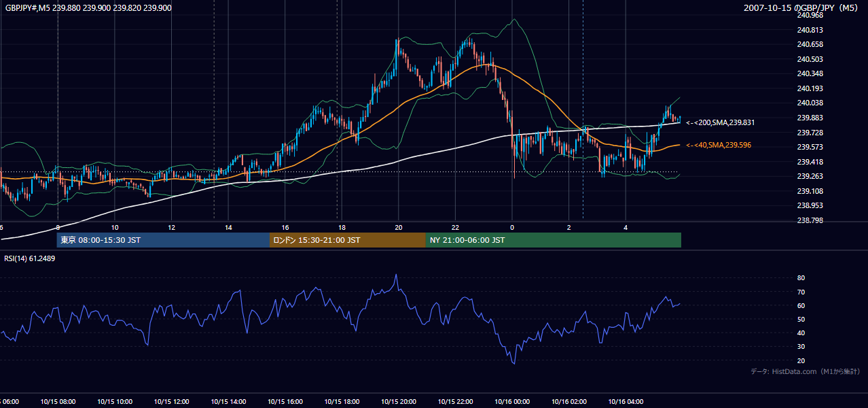Click the 240.193 price axis label
This screenshot has height=408, width=868.
click(810, 88)
